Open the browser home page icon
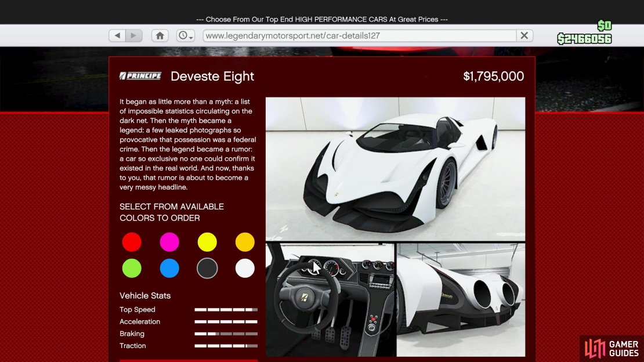The height and width of the screenshot is (362, 644). coord(160,35)
